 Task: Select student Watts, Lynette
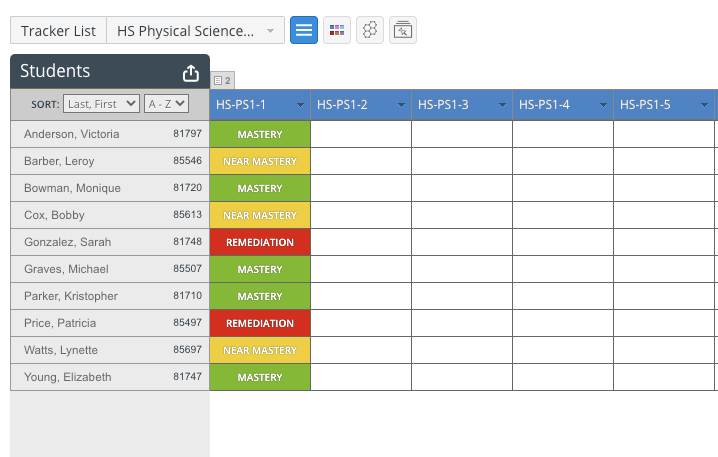(x=61, y=350)
